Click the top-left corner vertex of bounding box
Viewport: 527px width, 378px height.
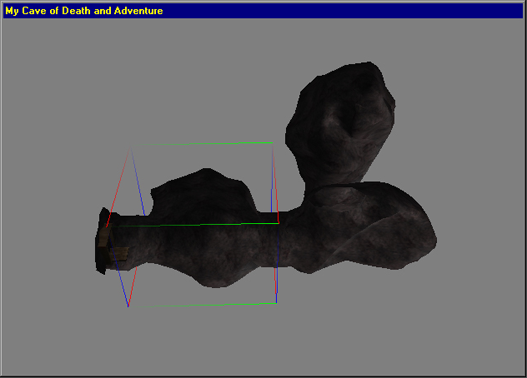pyautogui.click(x=131, y=146)
